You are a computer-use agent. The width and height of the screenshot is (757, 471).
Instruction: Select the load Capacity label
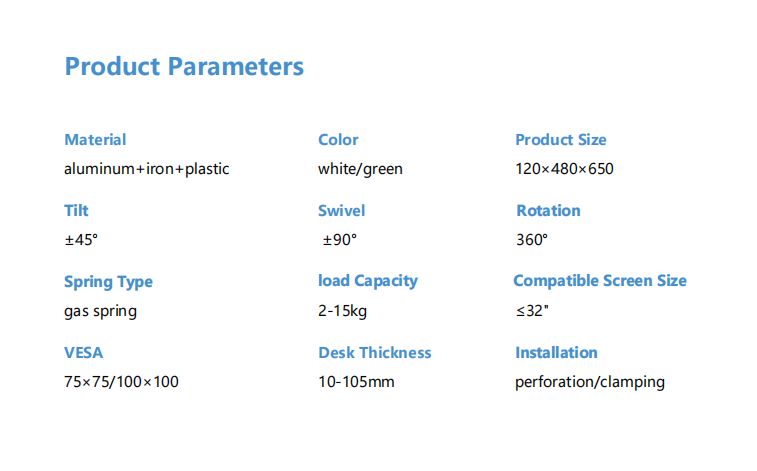pos(368,281)
